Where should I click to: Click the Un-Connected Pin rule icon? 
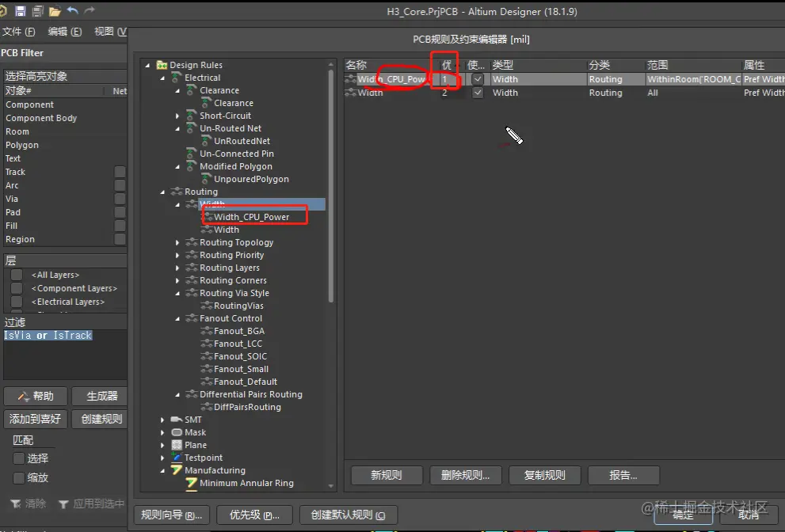191,153
